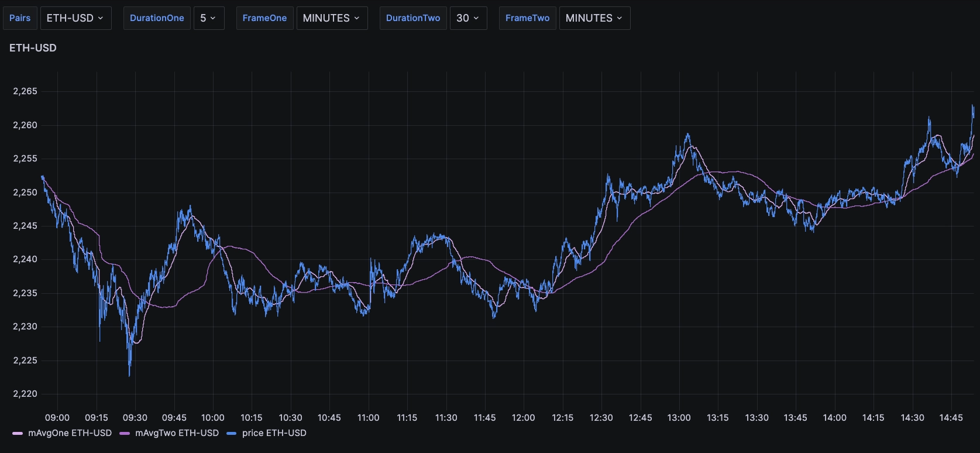The image size is (980, 453).
Task: Open the FrameTwo MINUTES dropdown
Action: pyautogui.click(x=594, y=18)
